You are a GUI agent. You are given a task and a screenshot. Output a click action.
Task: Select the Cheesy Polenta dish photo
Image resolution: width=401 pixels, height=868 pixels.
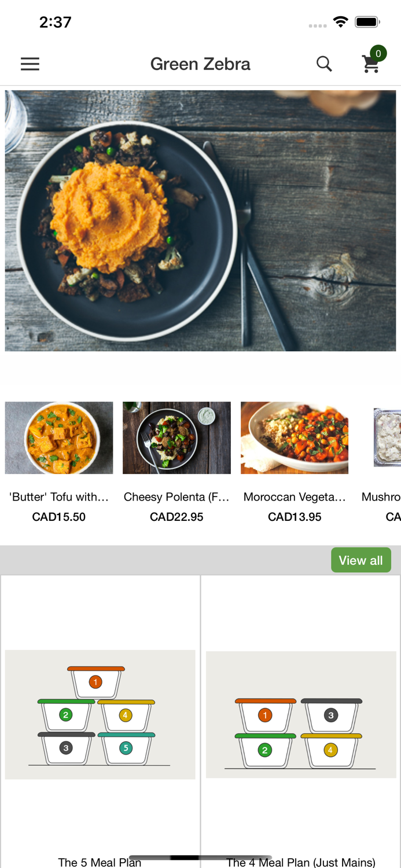click(176, 438)
